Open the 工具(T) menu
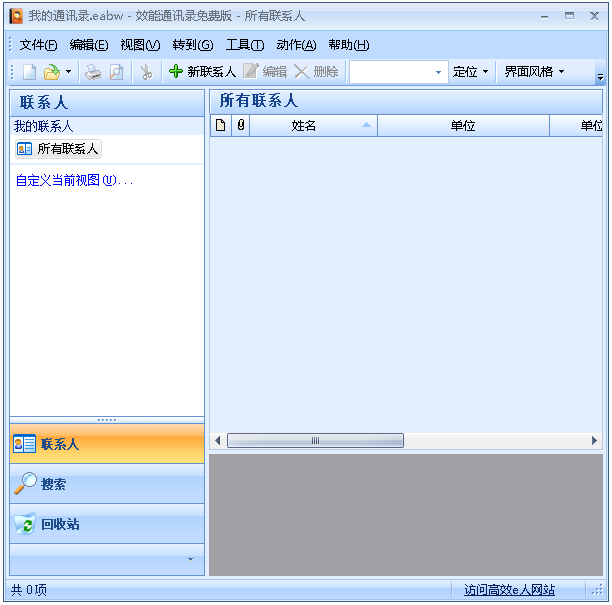612x605 pixels. (x=245, y=45)
